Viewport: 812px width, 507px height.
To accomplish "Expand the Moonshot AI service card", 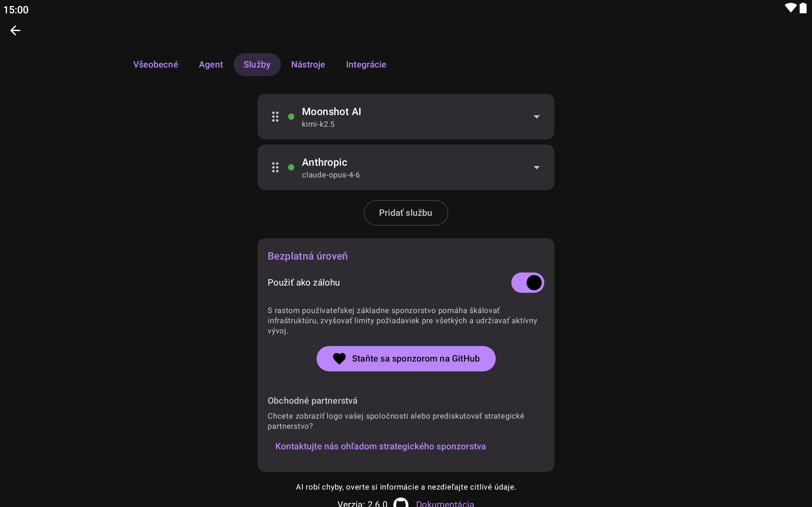I will tap(537, 117).
